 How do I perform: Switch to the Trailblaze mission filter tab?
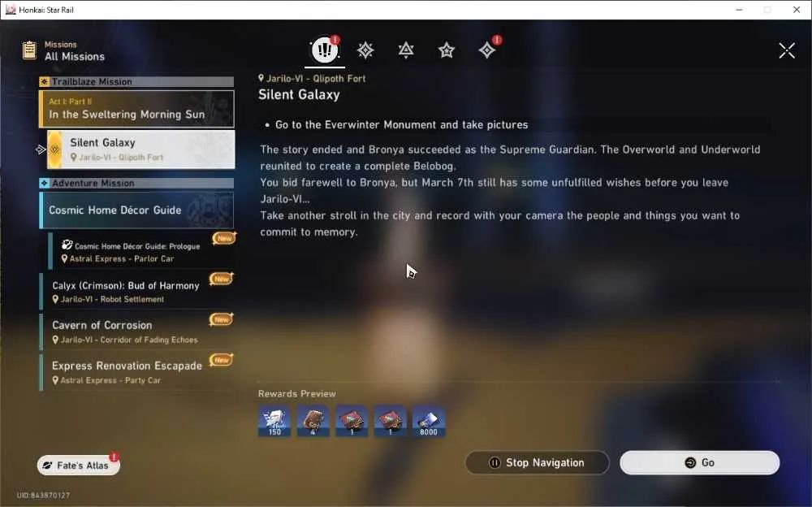(365, 50)
